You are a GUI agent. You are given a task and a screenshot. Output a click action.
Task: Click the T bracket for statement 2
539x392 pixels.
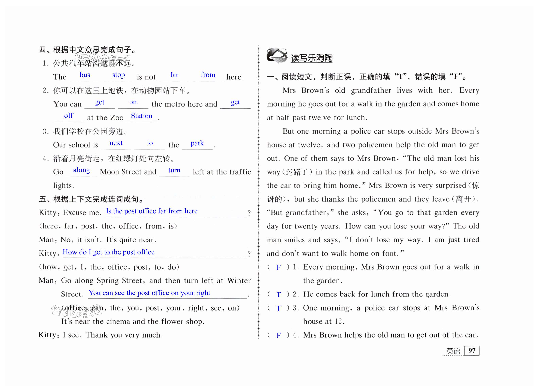pos(279,295)
